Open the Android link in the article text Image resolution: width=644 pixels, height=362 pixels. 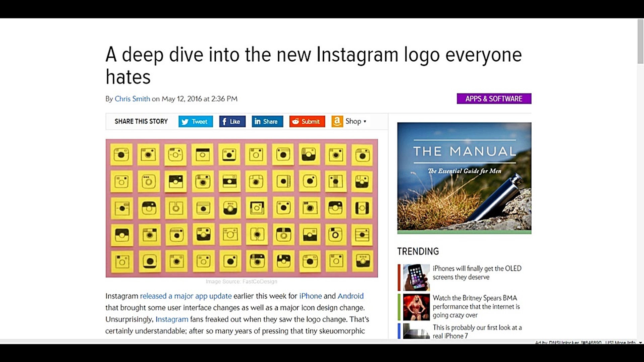tap(351, 296)
